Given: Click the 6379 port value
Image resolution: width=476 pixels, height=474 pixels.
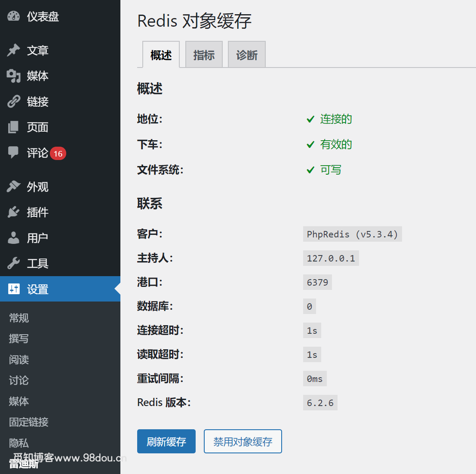Looking at the screenshot, I should (317, 282).
